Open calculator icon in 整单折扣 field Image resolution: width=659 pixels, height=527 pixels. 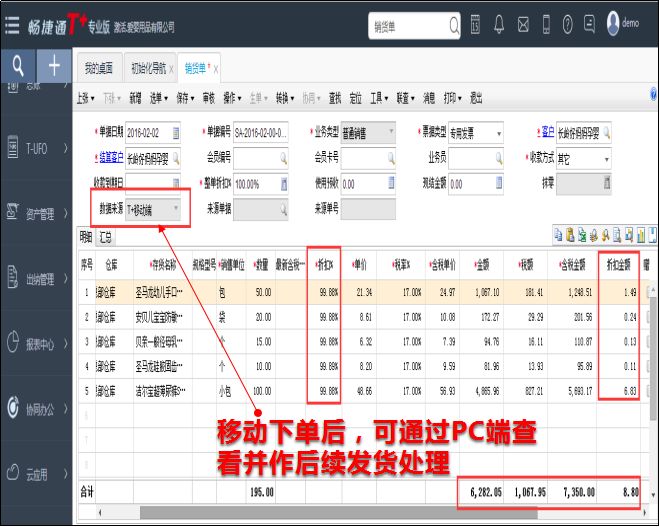284,183
